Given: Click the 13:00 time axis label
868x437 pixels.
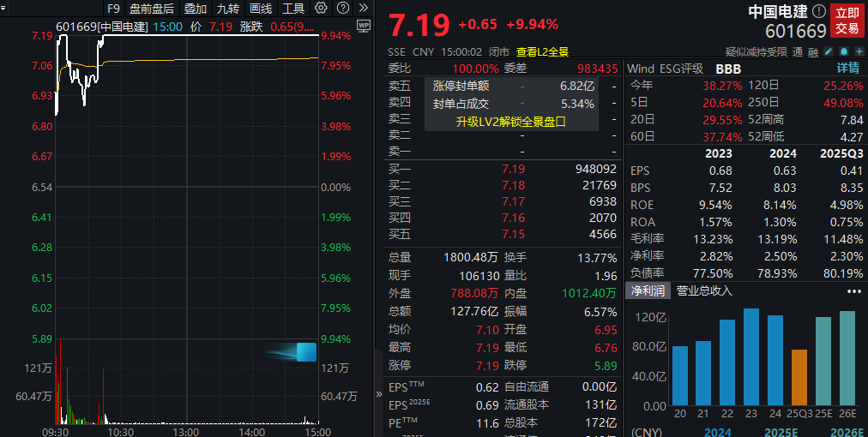Looking at the screenshot, I should [x=186, y=432].
